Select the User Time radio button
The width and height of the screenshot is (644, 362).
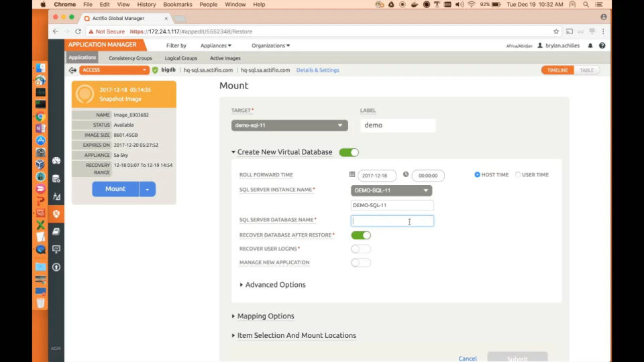[x=518, y=174]
